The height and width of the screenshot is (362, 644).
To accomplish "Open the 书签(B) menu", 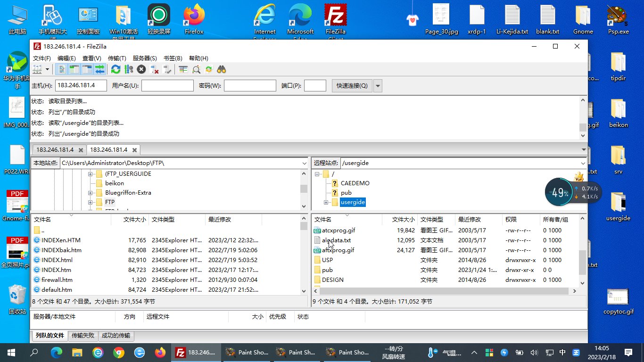I will point(173,58).
